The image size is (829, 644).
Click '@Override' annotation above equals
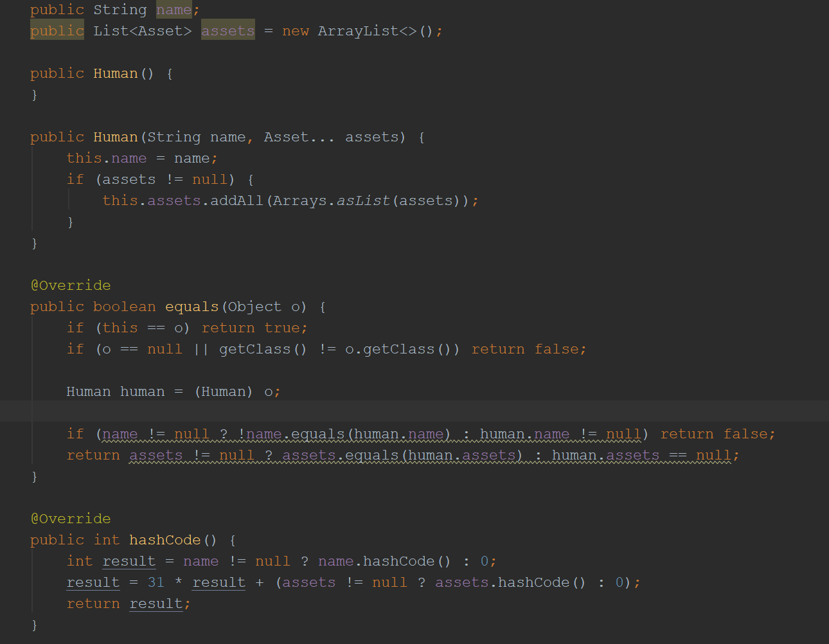click(x=71, y=285)
